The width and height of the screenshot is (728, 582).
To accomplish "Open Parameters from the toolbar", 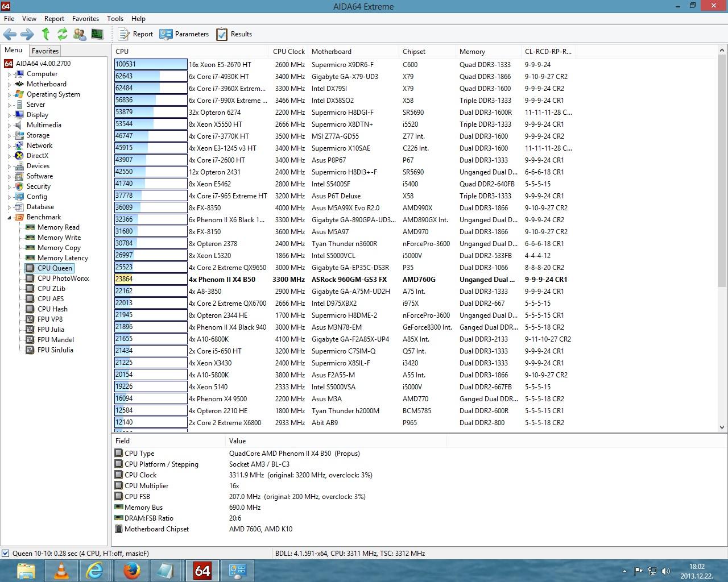I will (x=184, y=34).
